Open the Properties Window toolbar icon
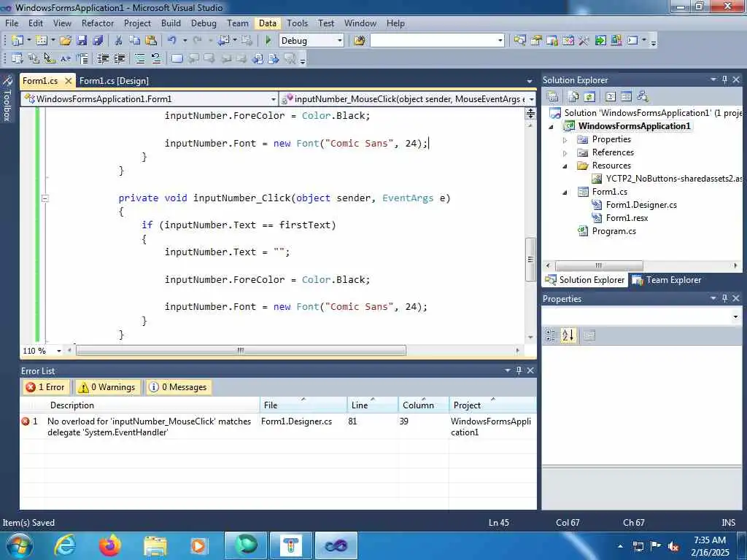Image resolution: width=747 pixels, height=560 pixels. click(x=536, y=41)
